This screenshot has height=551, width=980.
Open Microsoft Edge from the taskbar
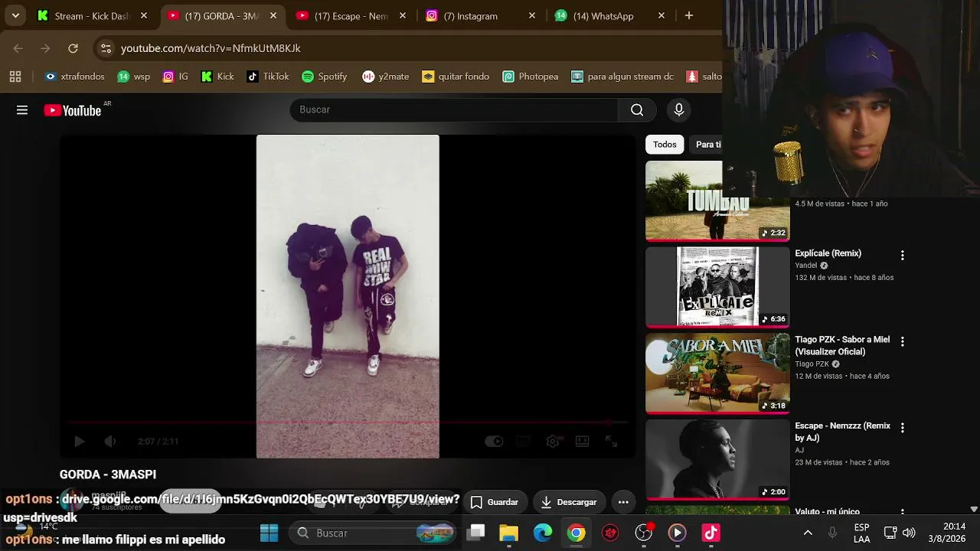543,533
